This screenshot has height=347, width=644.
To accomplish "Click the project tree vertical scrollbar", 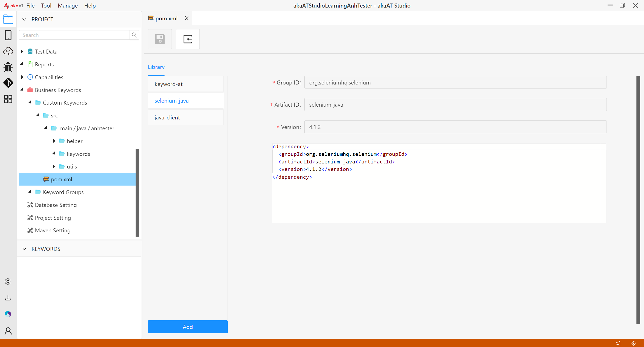I will pos(137,193).
